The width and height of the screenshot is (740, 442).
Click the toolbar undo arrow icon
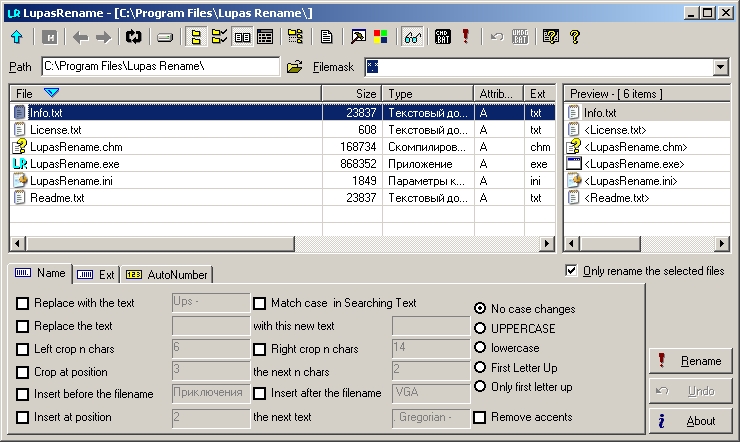(x=496, y=37)
